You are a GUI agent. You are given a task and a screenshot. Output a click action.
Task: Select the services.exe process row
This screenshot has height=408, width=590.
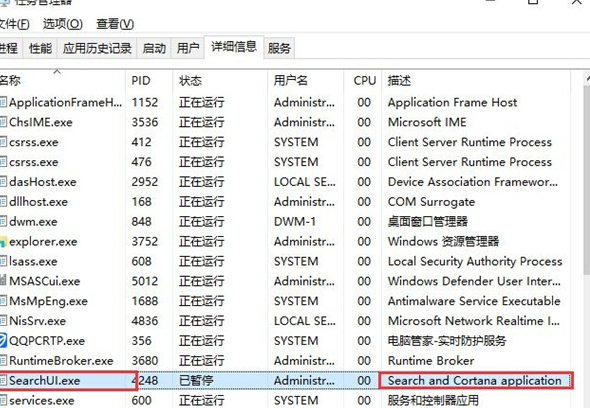tap(286, 400)
